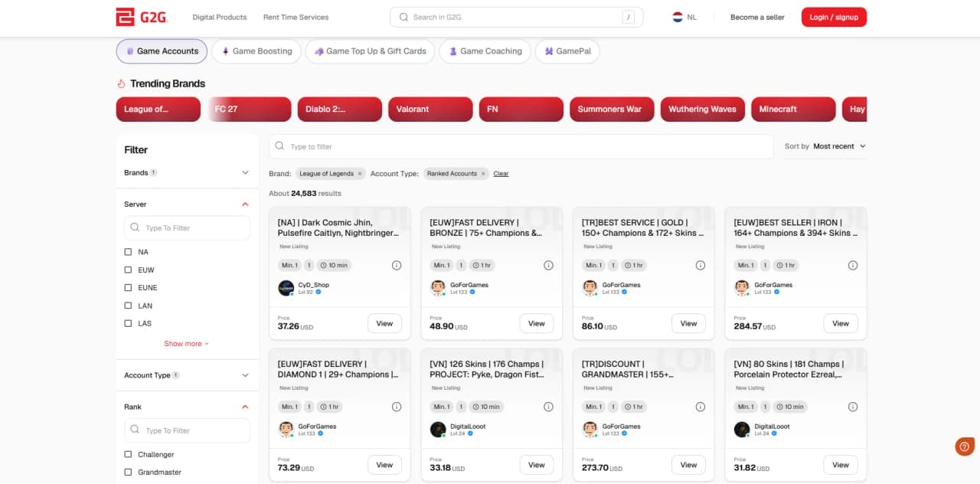
Task: Click info icon on PROJECT: Pyke listing
Action: point(548,407)
